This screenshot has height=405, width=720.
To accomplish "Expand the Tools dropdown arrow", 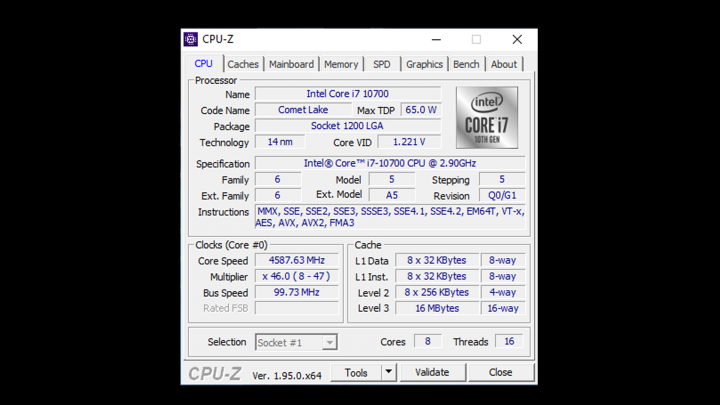I will 388,372.
